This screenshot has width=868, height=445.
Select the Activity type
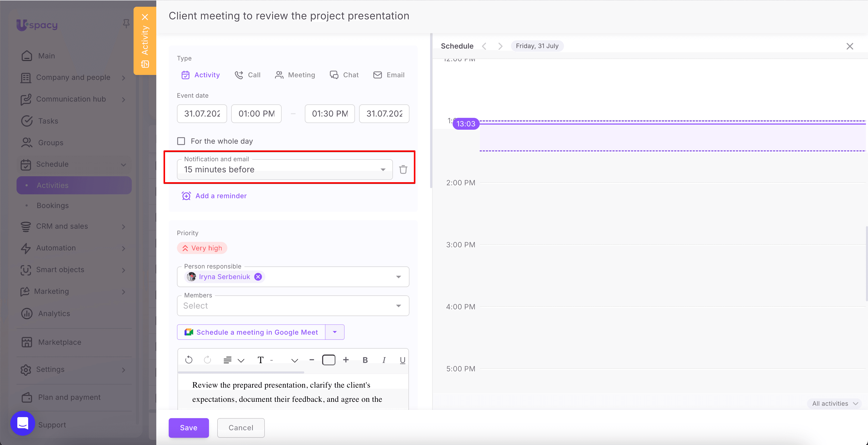point(200,75)
